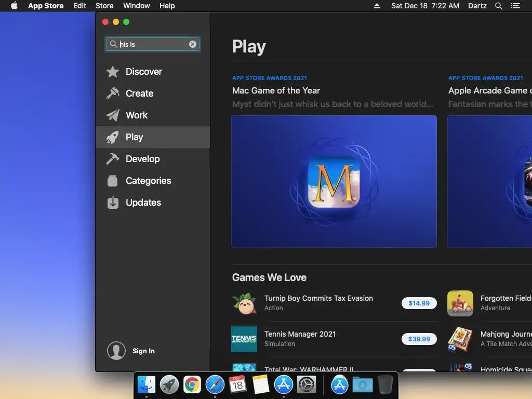The width and height of the screenshot is (532, 399).
Task: Show the Categories section
Action: 153,180
